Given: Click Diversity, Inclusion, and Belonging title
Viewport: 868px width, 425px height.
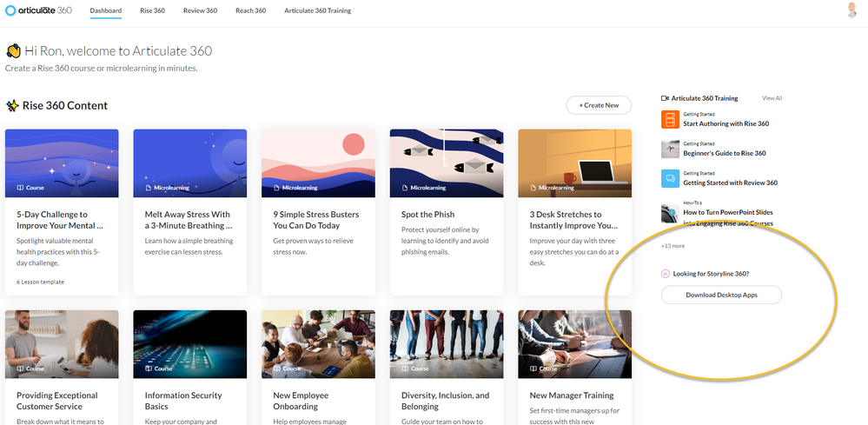Looking at the screenshot, I should [445, 401].
